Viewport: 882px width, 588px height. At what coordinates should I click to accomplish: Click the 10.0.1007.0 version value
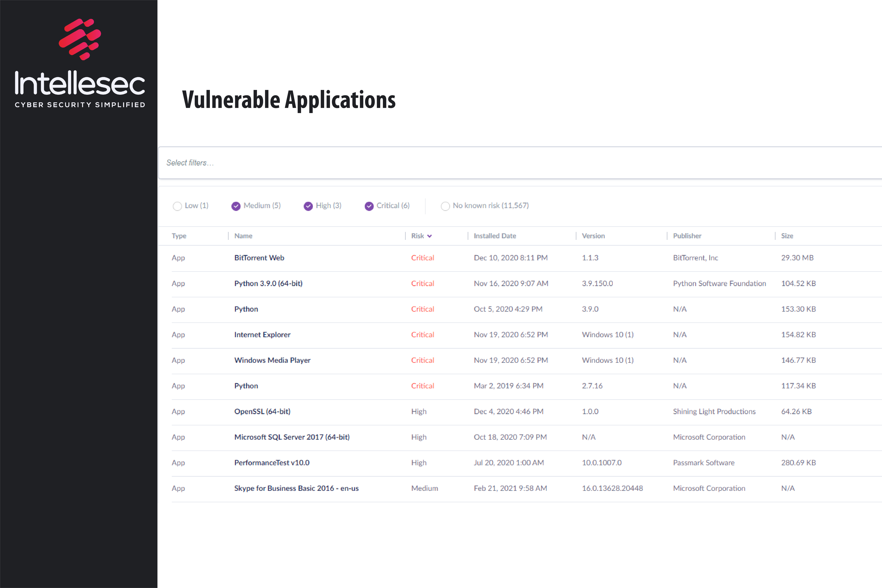[x=602, y=463]
